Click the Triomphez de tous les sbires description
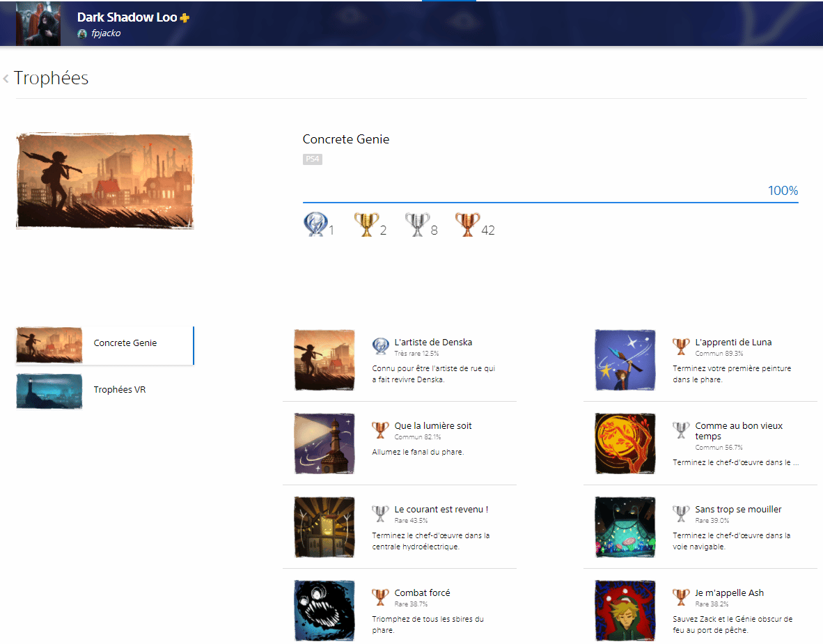The image size is (823, 644). pyautogui.click(x=428, y=625)
